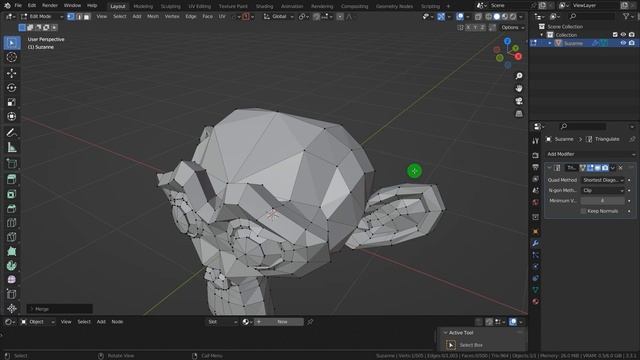Select the Cursor tool
The height and width of the screenshot is (360, 640).
pos(12,57)
